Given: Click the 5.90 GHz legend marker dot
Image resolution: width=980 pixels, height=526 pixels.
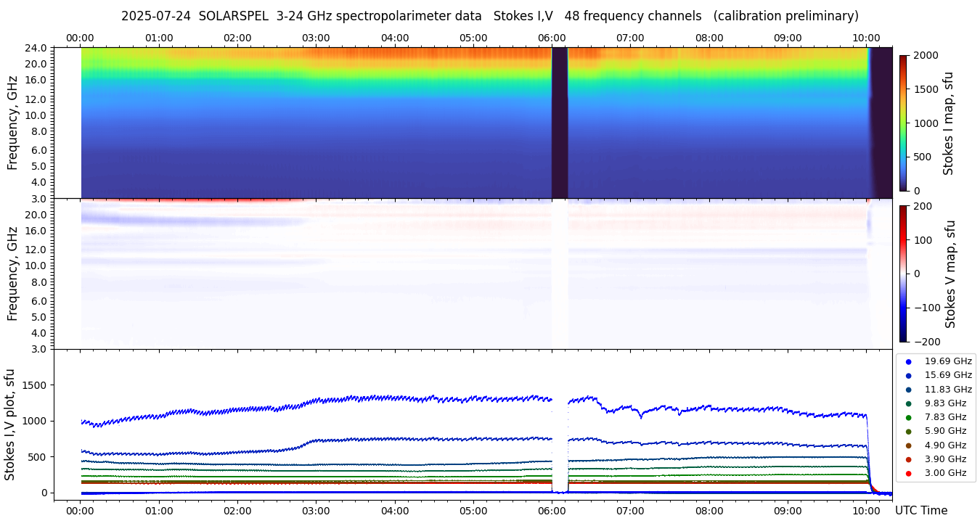Looking at the screenshot, I should tap(908, 432).
